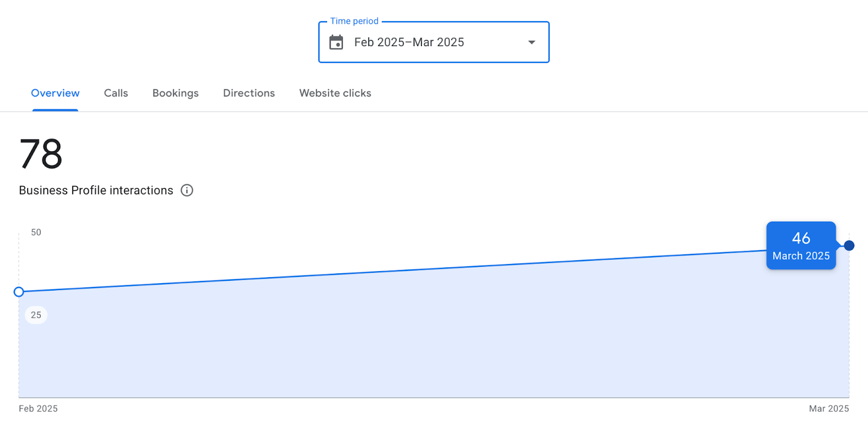
Task: Click the 25 axis label
Action: tap(36, 315)
